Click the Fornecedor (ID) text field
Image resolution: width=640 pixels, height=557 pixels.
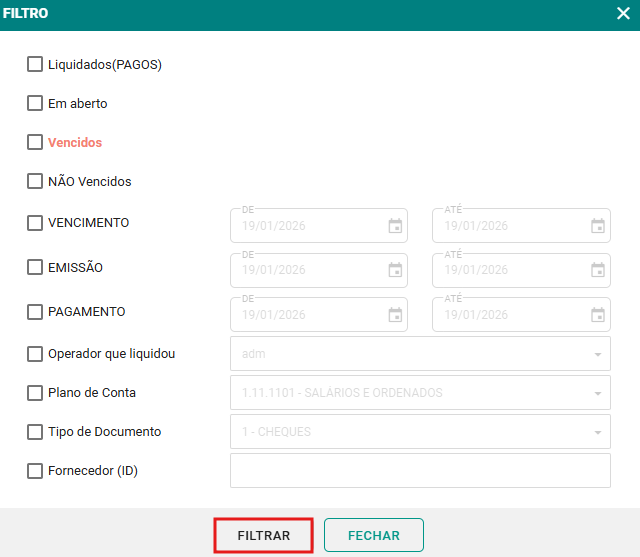pyautogui.click(x=420, y=470)
